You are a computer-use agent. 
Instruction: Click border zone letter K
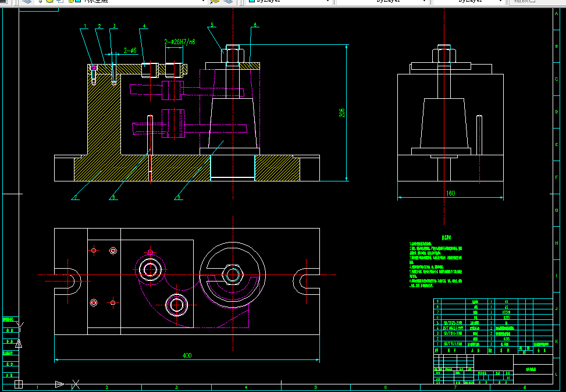tap(556, 341)
